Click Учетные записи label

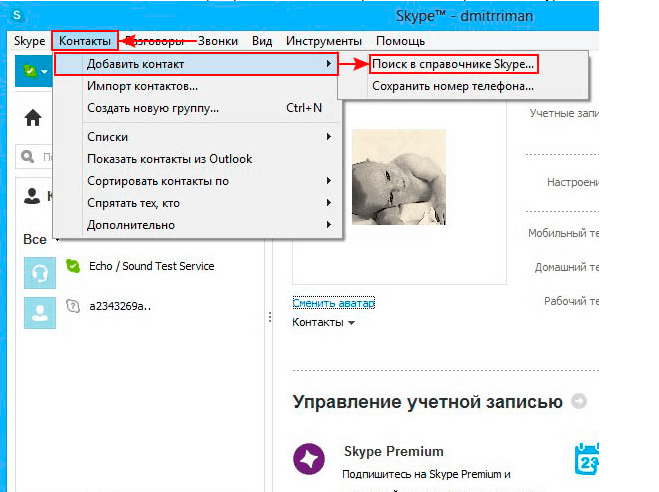point(564,113)
